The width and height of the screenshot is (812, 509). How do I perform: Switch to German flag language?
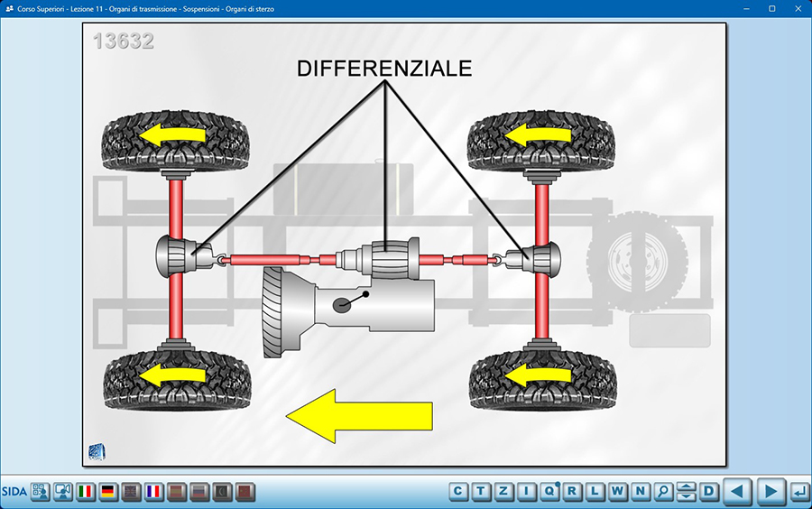(x=109, y=492)
